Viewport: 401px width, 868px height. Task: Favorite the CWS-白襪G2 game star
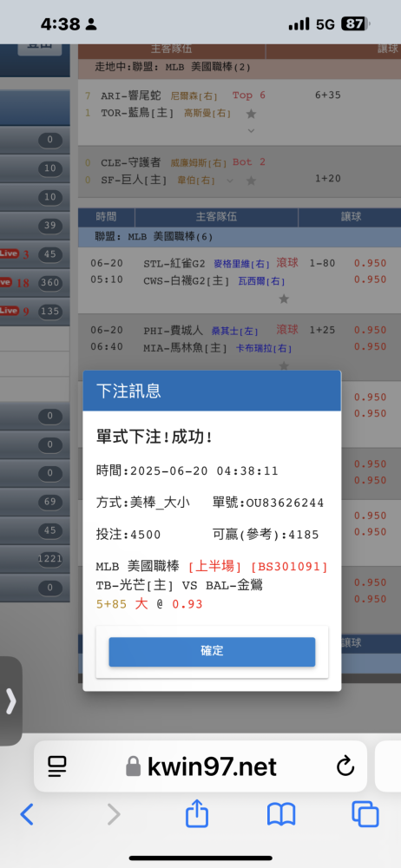(x=284, y=299)
